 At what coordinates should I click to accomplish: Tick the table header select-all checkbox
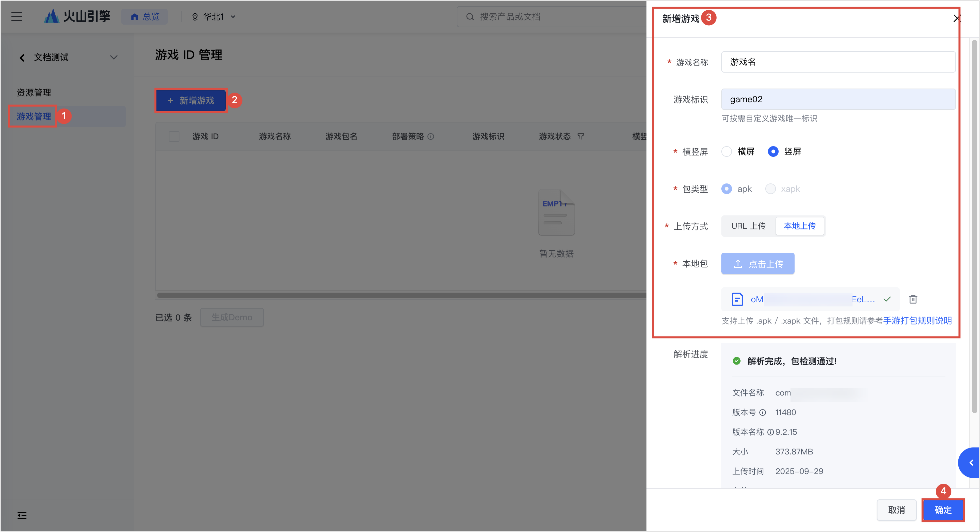tap(174, 136)
